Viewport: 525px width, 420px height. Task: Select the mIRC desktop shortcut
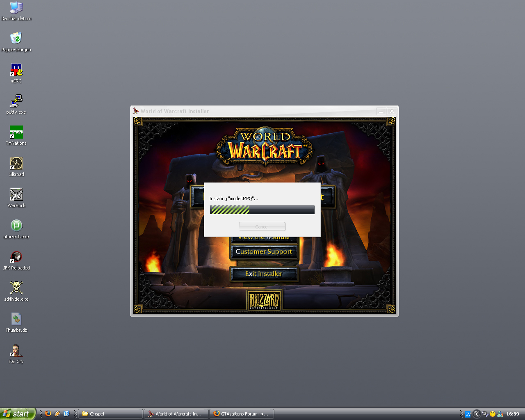[16, 73]
